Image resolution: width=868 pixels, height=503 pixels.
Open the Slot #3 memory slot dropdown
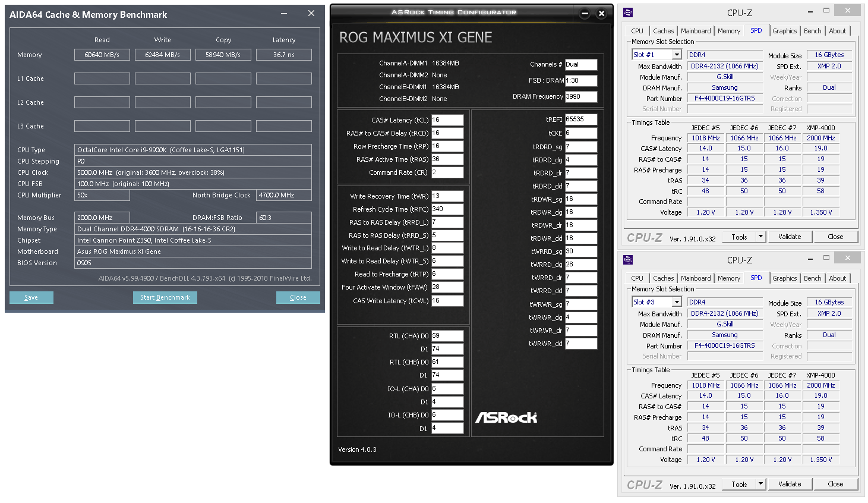tap(676, 302)
